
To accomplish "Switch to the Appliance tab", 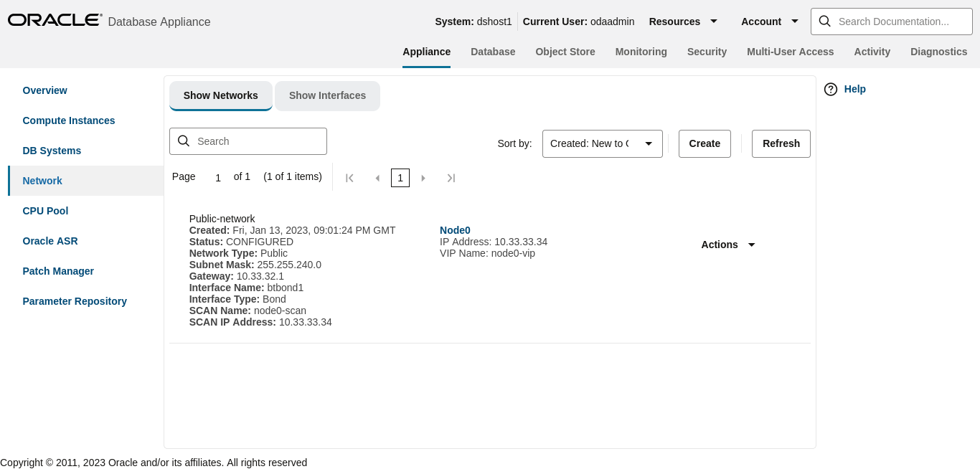I will [x=426, y=52].
